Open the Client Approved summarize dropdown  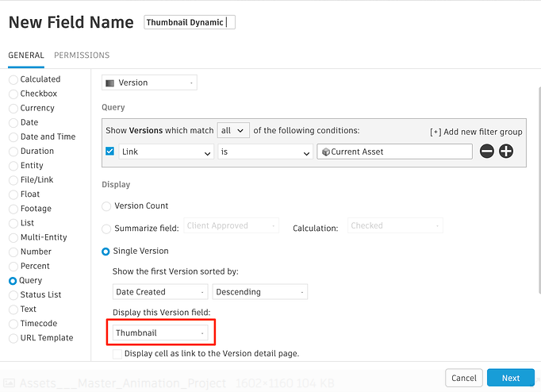coord(231,225)
